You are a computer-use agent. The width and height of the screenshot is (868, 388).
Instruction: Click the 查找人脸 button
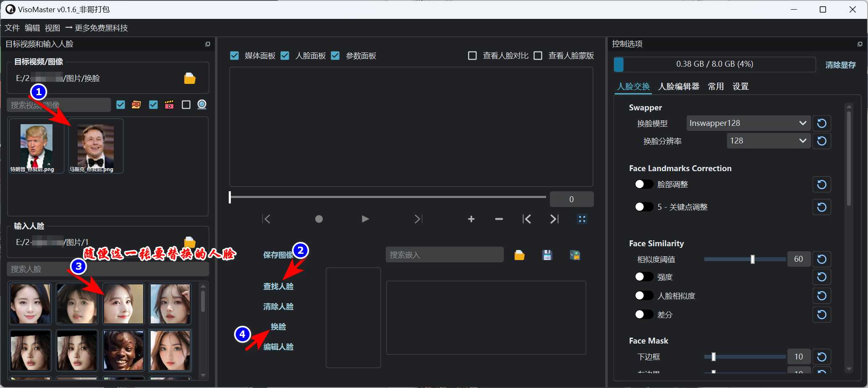click(x=278, y=286)
